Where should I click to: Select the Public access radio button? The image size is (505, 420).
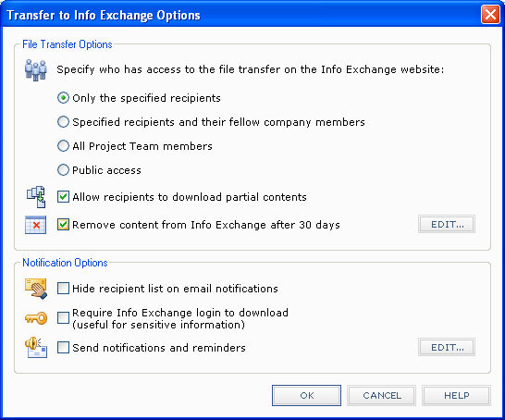tap(63, 170)
